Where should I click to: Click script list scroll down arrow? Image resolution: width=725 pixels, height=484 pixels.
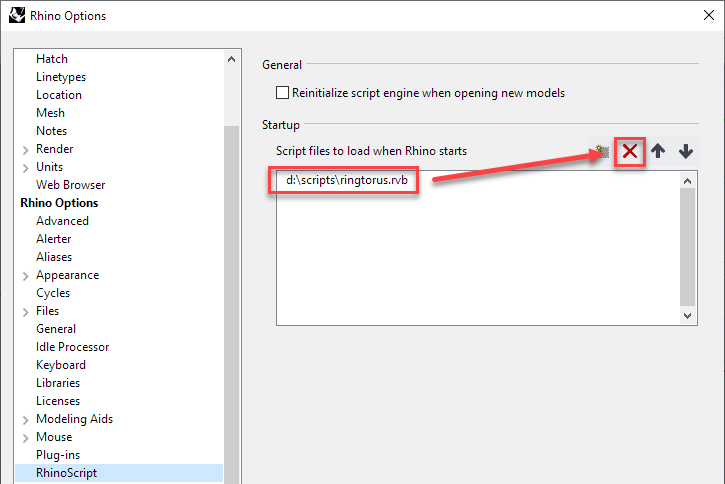[688, 316]
